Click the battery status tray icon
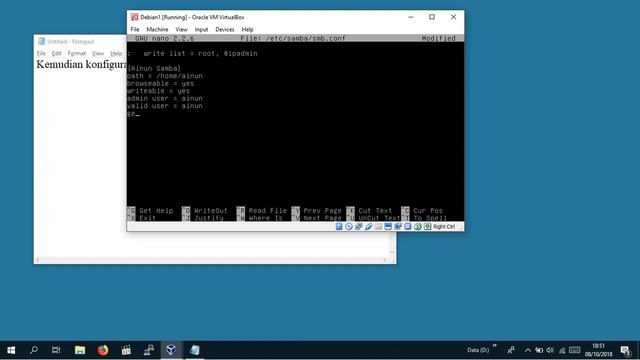Screen dimensions: 640x360 [539, 350]
